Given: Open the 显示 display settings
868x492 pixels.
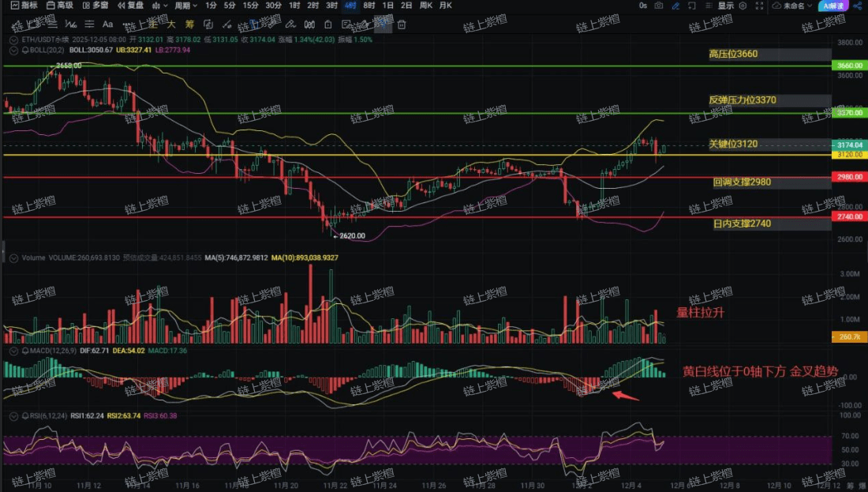Looking at the screenshot, I should (x=726, y=6).
